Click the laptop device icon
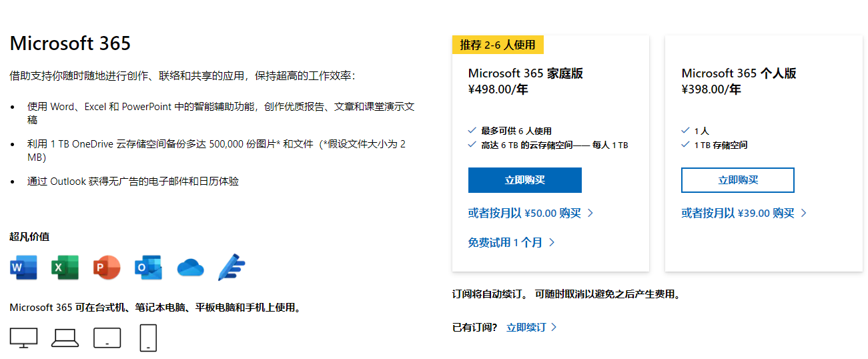Viewport: 868px width, 359px height. tap(65, 338)
